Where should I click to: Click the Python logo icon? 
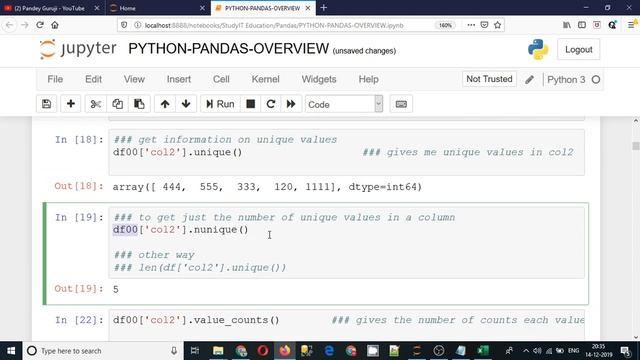(538, 49)
